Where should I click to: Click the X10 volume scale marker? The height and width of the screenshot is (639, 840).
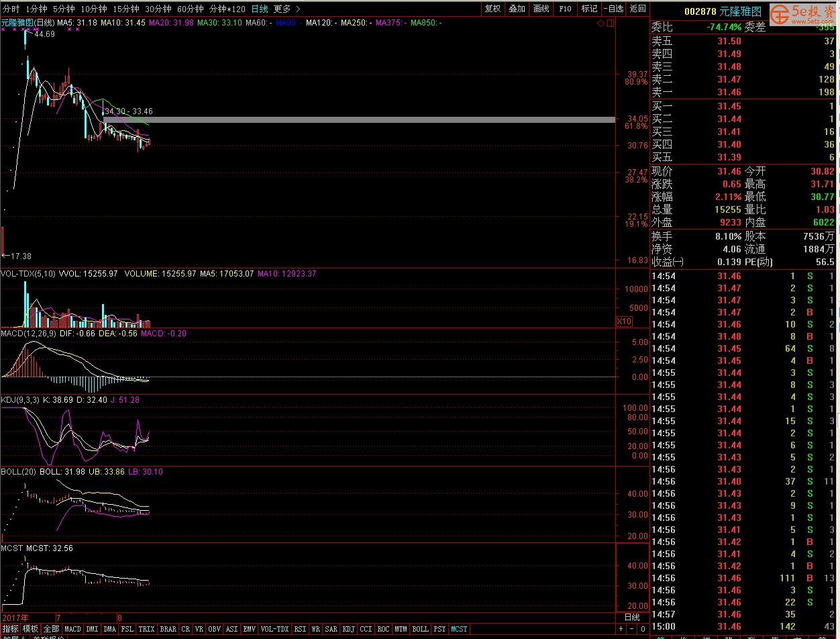(x=624, y=322)
